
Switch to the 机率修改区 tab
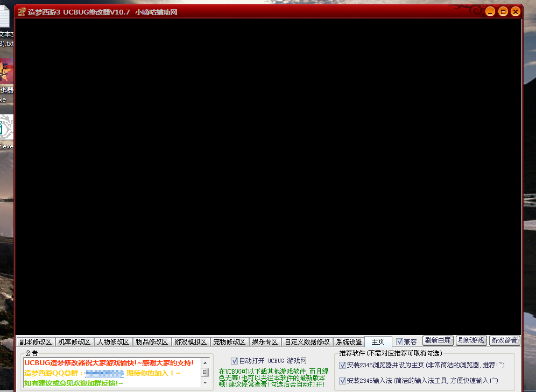tap(74, 342)
